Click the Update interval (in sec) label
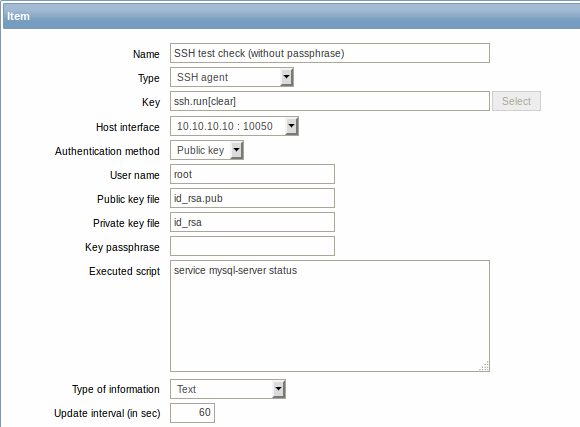This screenshot has width=580, height=427. (x=107, y=413)
